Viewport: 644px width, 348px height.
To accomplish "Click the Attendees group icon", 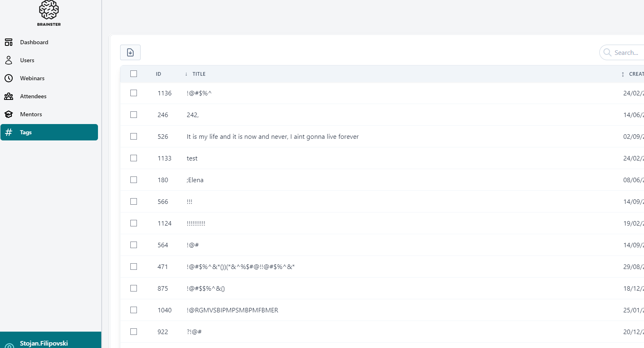I will coord(9,96).
